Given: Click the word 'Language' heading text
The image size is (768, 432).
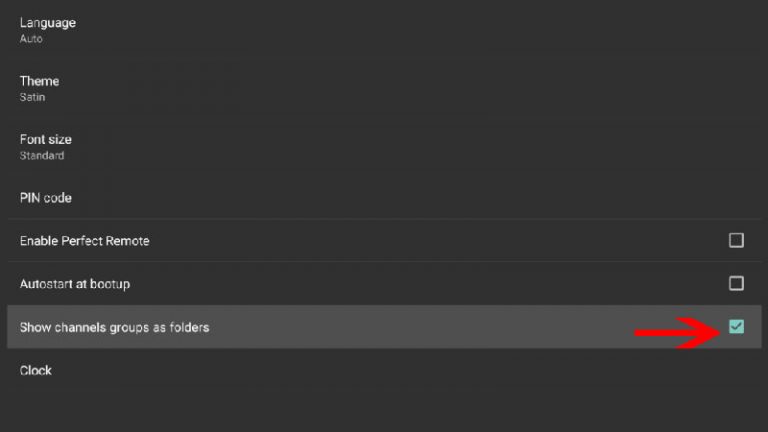Looking at the screenshot, I should (48, 23).
